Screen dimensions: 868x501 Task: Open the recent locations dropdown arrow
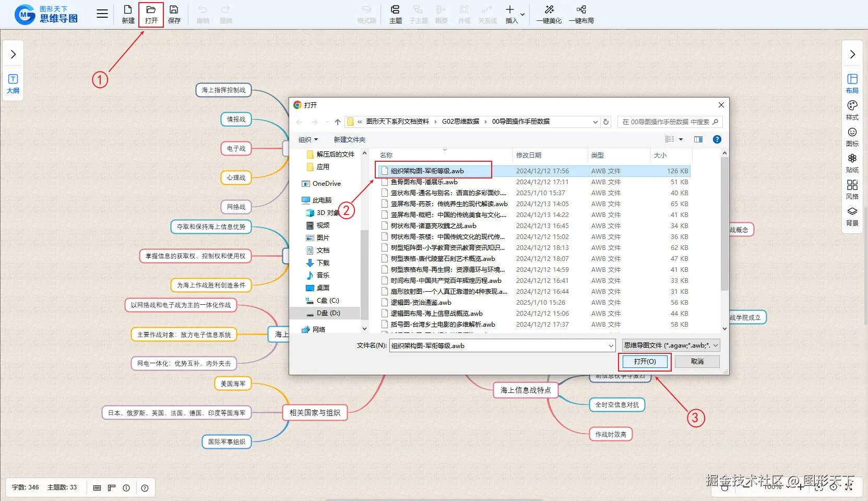[x=327, y=122]
